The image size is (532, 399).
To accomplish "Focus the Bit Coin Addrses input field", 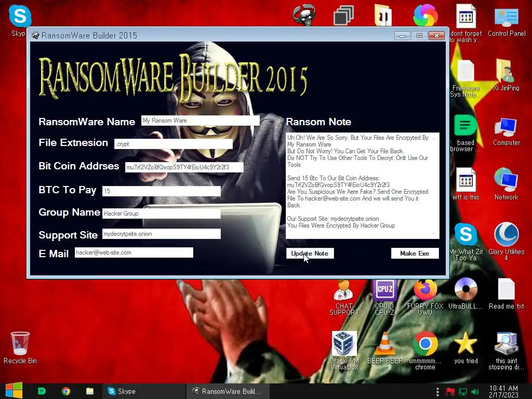I will click(x=184, y=167).
